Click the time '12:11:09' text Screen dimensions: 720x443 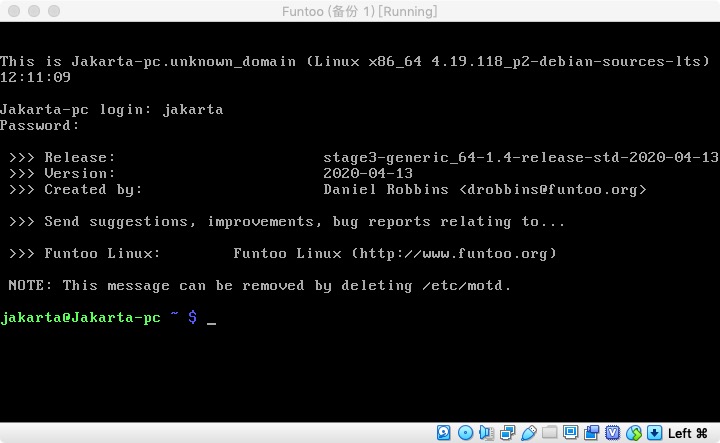pyautogui.click(x=35, y=77)
